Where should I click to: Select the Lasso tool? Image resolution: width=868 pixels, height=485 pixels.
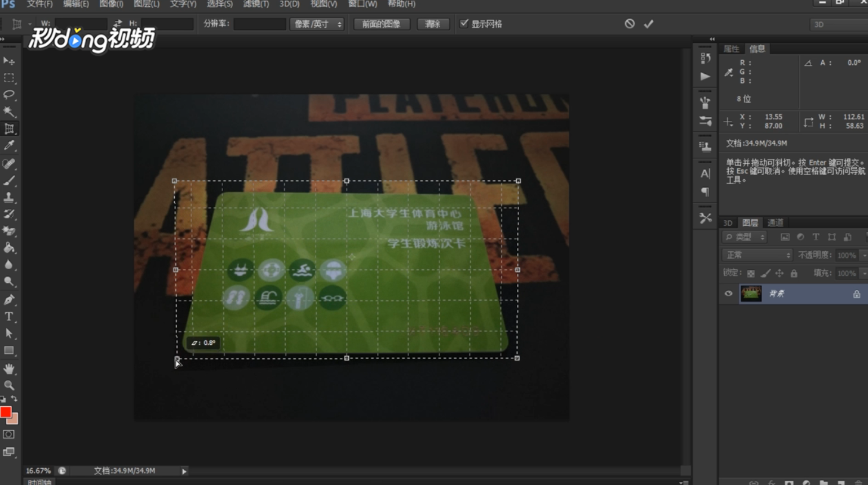(x=9, y=95)
